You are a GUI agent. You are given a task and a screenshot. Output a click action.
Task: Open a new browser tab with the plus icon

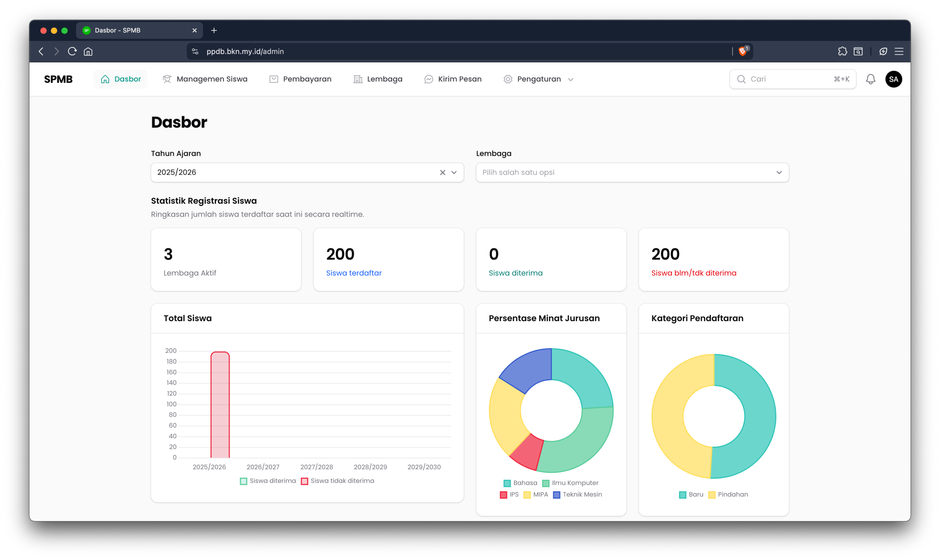[214, 30]
